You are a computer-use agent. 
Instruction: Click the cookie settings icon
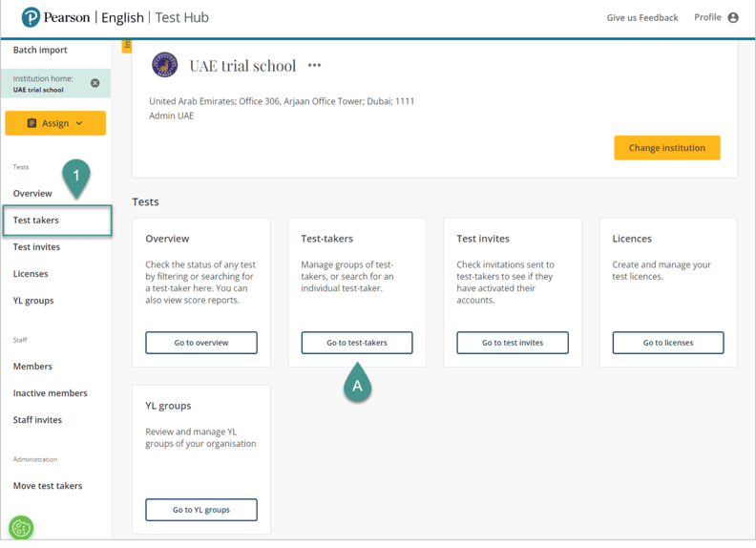click(21, 527)
